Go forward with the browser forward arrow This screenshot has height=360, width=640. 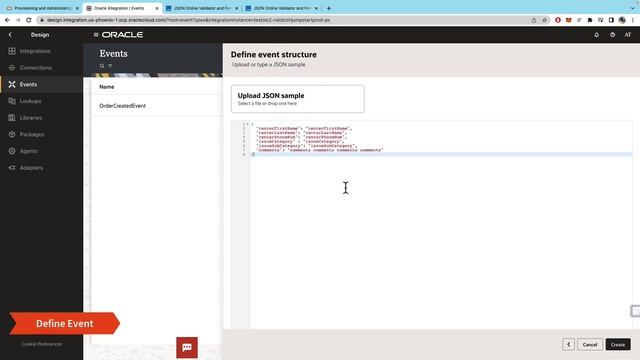tap(18, 20)
